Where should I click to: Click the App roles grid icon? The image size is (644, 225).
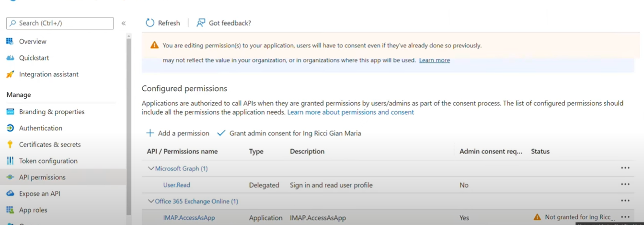[x=10, y=210]
